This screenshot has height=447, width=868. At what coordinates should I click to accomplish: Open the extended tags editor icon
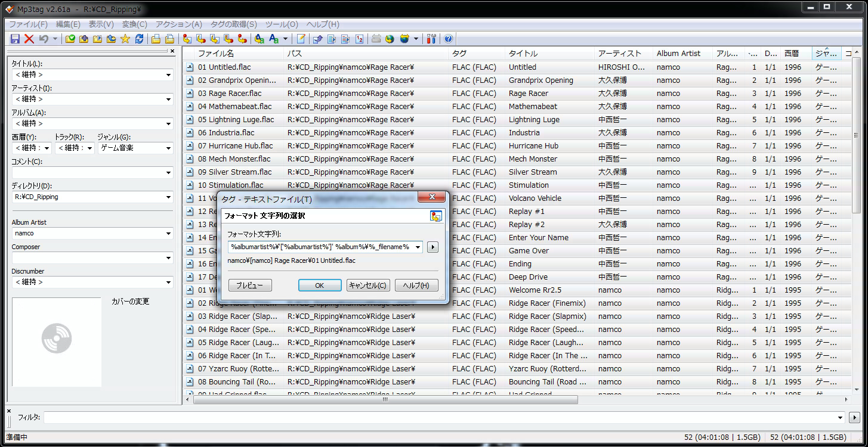[x=301, y=39]
